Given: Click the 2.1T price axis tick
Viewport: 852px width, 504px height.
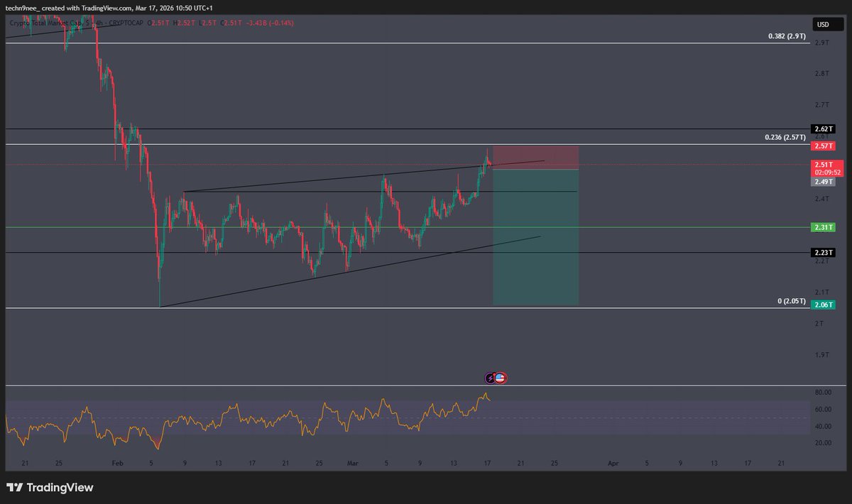Looking at the screenshot, I should (822, 292).
